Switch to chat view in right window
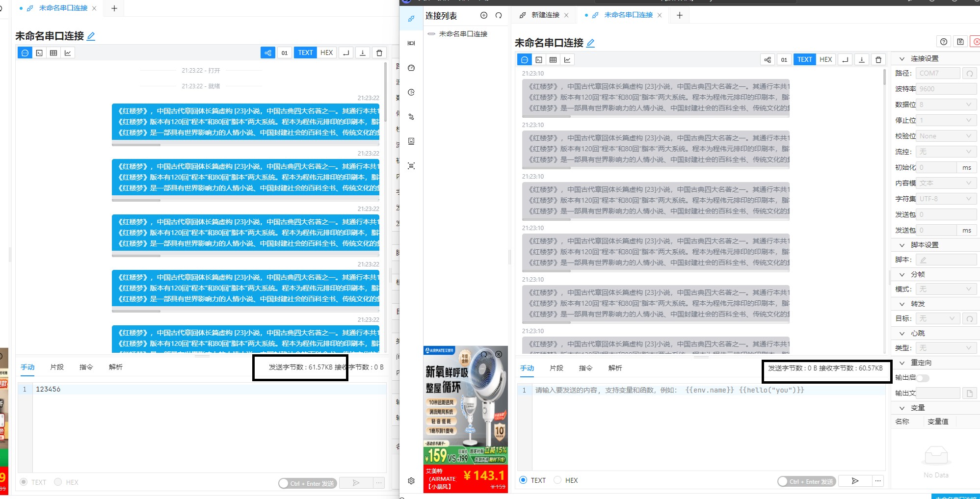Image resolution: width=980 pixels, height=499 pixels. 525,60
